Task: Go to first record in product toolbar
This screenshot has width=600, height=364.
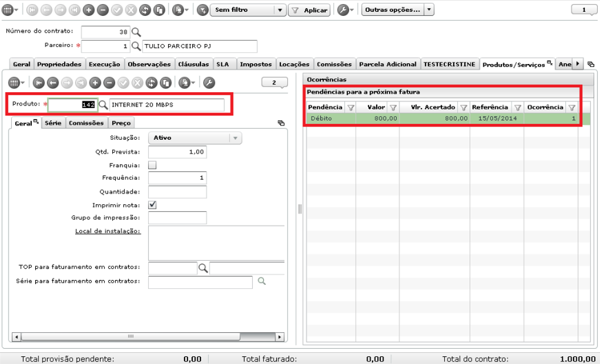Action: 39,83
